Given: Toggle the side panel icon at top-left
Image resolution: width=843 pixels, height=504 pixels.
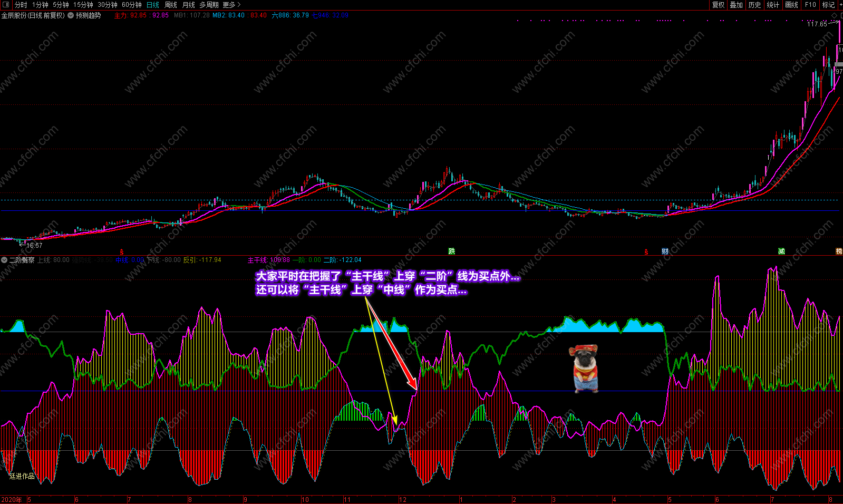Looking at the screenshot, I should click(x=6, y=5).
